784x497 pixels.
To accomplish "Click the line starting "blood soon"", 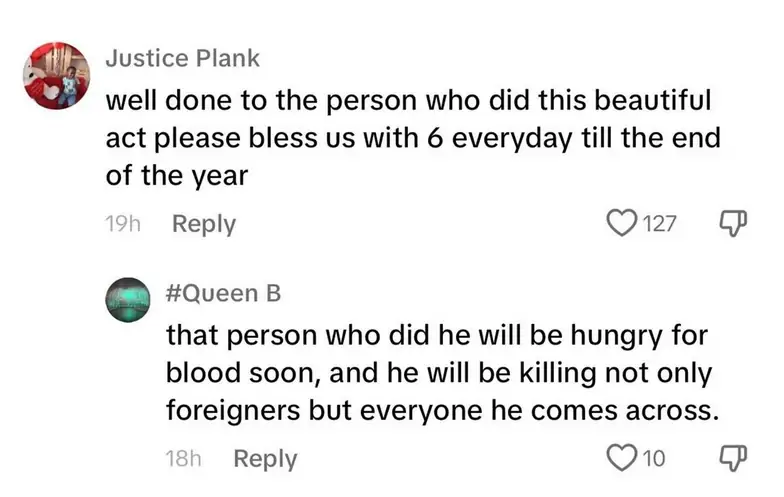I will click(x=441, y=372).
